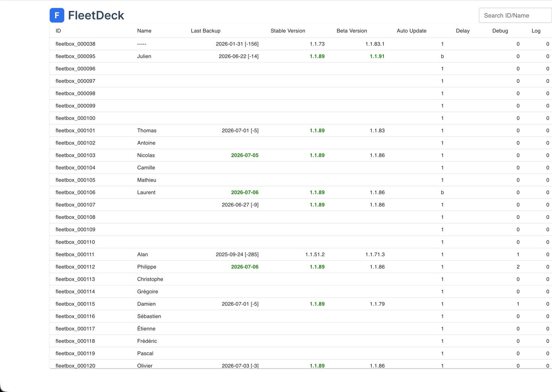
Task: Click the fleetbox_000110 ID cell
Action: (x=75, y=242)
